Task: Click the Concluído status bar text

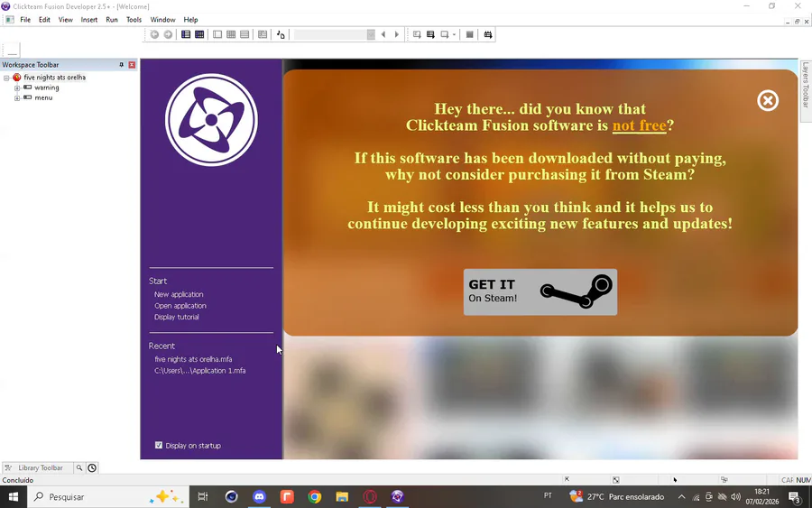Action: (x=18, y=480)
